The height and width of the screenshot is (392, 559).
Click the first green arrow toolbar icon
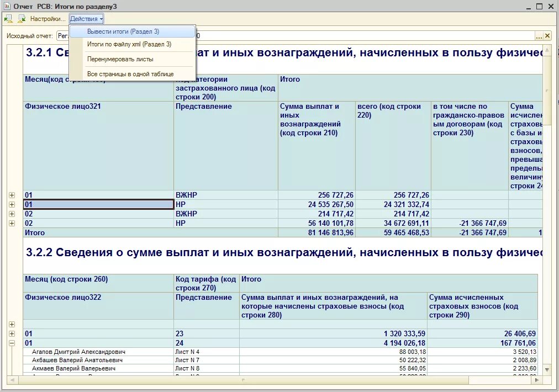coord(8,19)
